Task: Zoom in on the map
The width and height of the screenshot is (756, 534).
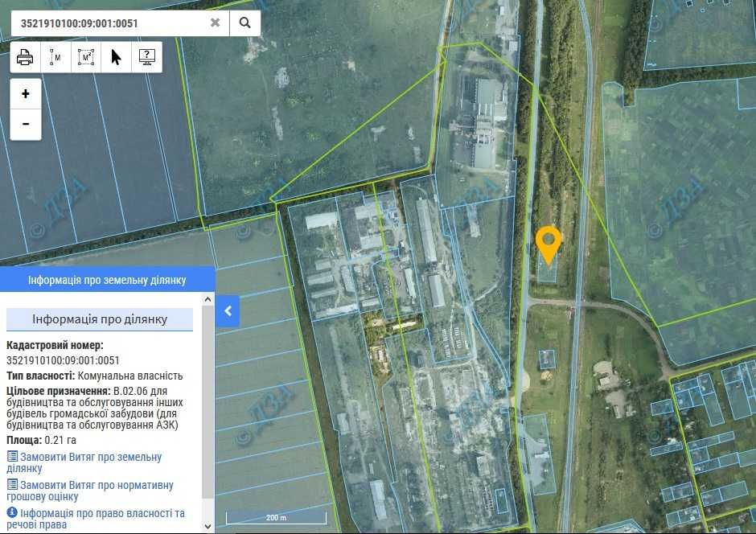Action: (x=26, y=93)
